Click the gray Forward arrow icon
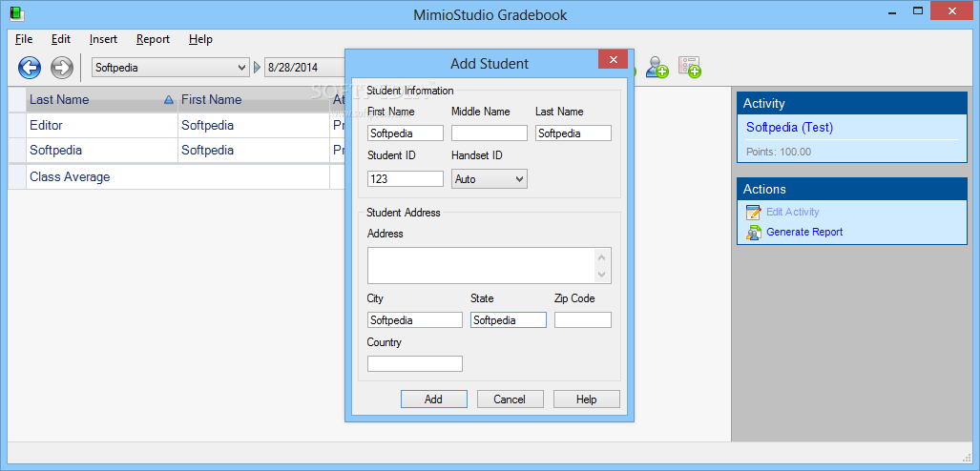The width and height of the screenshot is (980, 471). tap(62, 67)
